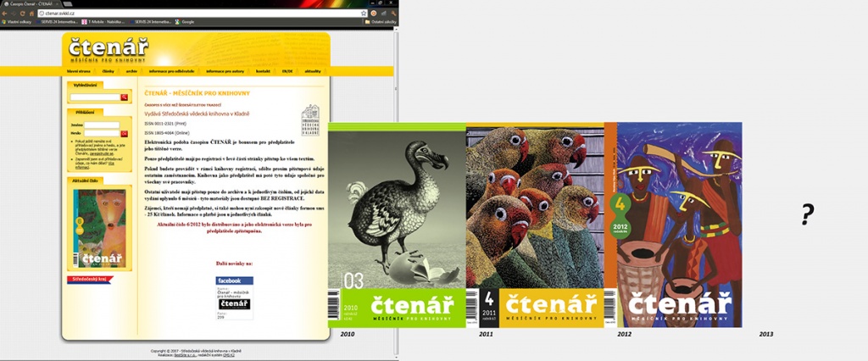The height and width of the screenshot is (361, 868).
Task: Open the T-Mobile - Nabídka bookmark
Action: [104, 21]
